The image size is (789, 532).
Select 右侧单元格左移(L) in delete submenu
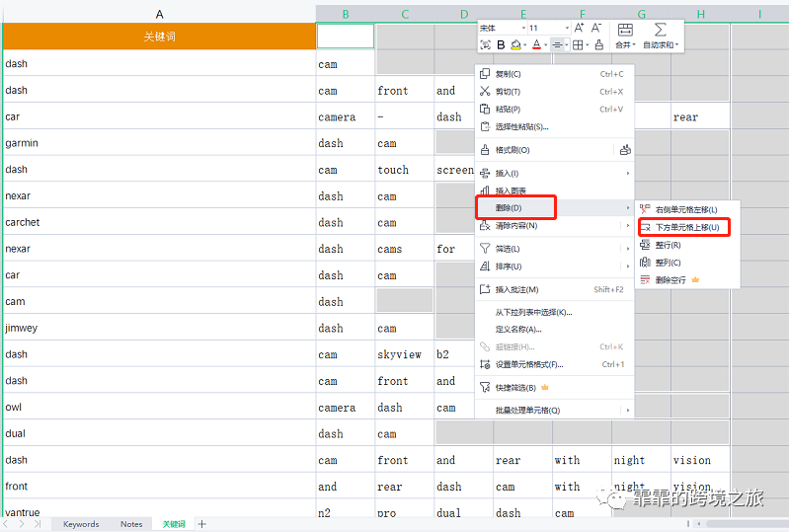coord(687,209)
